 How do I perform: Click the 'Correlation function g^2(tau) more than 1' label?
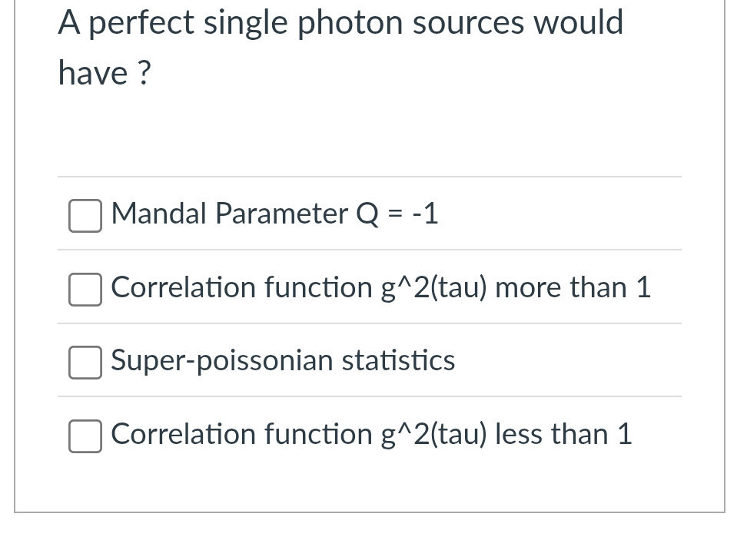tap(380, 287)
